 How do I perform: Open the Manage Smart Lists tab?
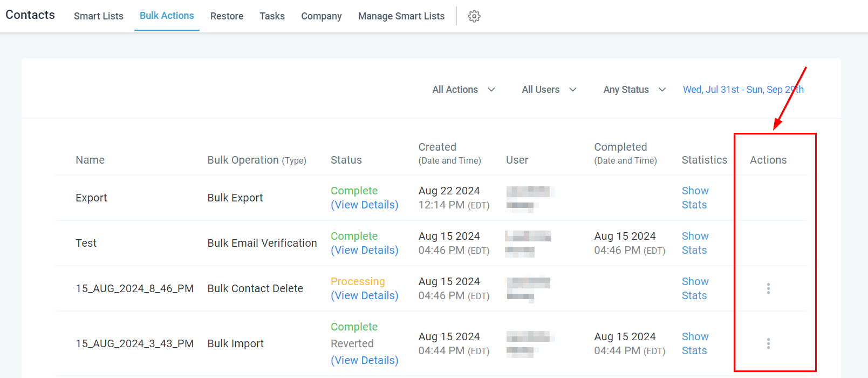401,16
